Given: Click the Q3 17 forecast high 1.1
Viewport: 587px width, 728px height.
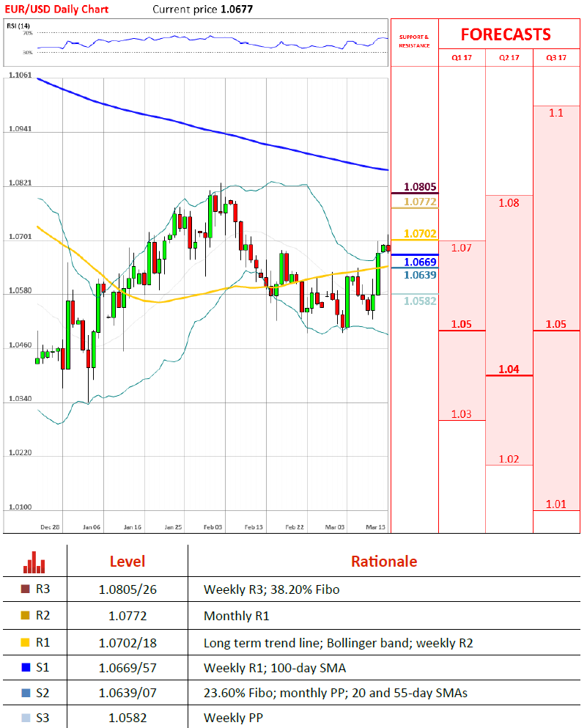Looking at the screenshot, I should (556, 113).
